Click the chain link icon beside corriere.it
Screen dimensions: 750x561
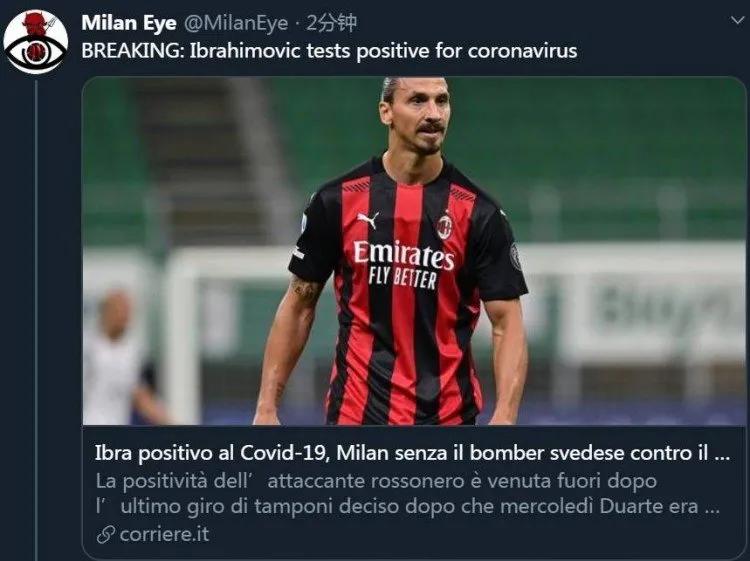pos(105,534)
